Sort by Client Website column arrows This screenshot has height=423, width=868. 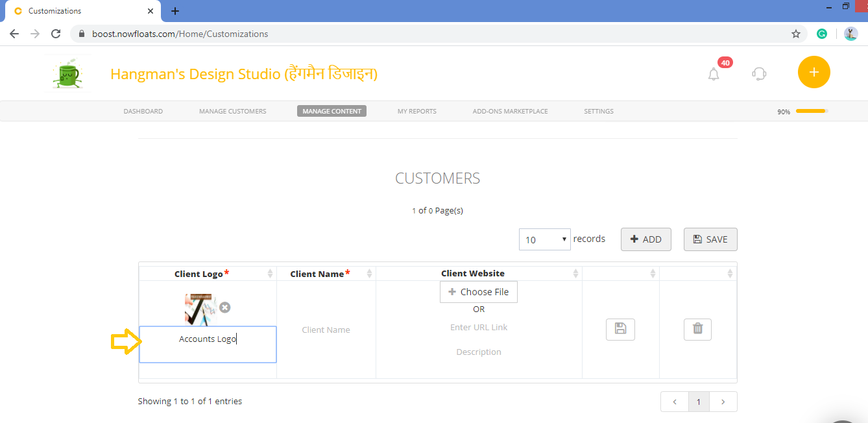pyautogui.click(x=575, y=274)
